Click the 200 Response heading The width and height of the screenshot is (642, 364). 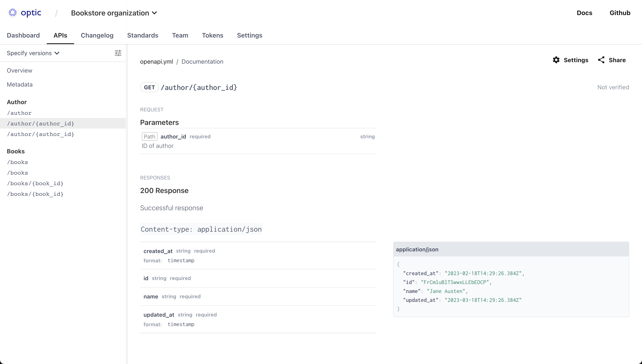tap(164, 190)
